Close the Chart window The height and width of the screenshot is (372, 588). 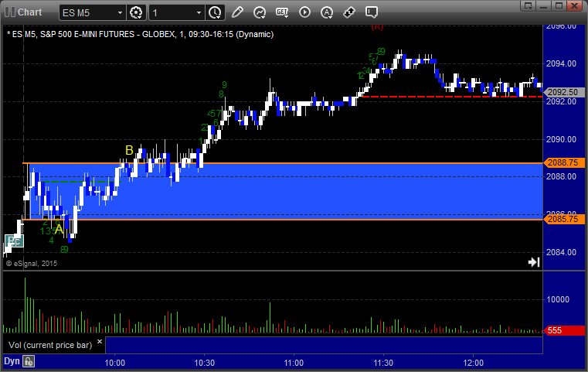(574, 5)
